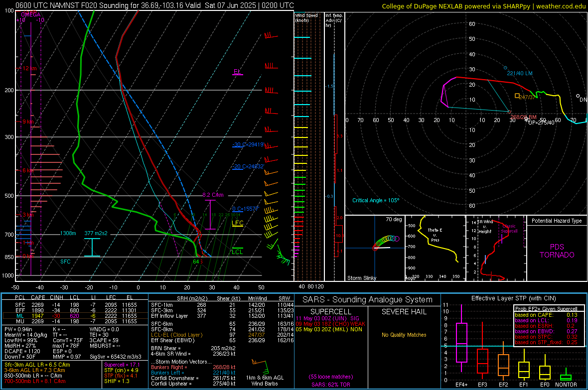588x390 pixels.
Task: Click the green LCL marker on the skew-T
Action: click(x=237, y=252)
